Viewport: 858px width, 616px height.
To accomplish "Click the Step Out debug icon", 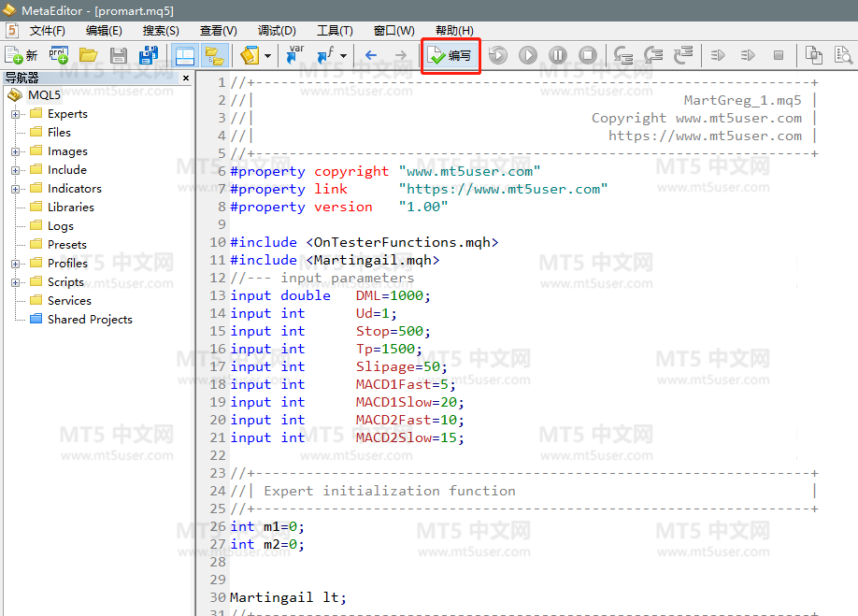I will click(683, 55).
